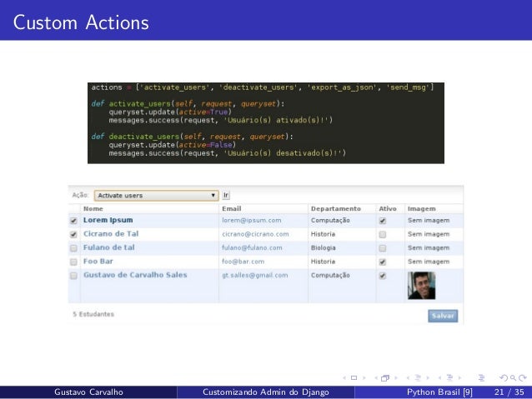Uncheck the row selector for Cicrano de Tal
The image size is (532, 399).
[x=73, y=234]
